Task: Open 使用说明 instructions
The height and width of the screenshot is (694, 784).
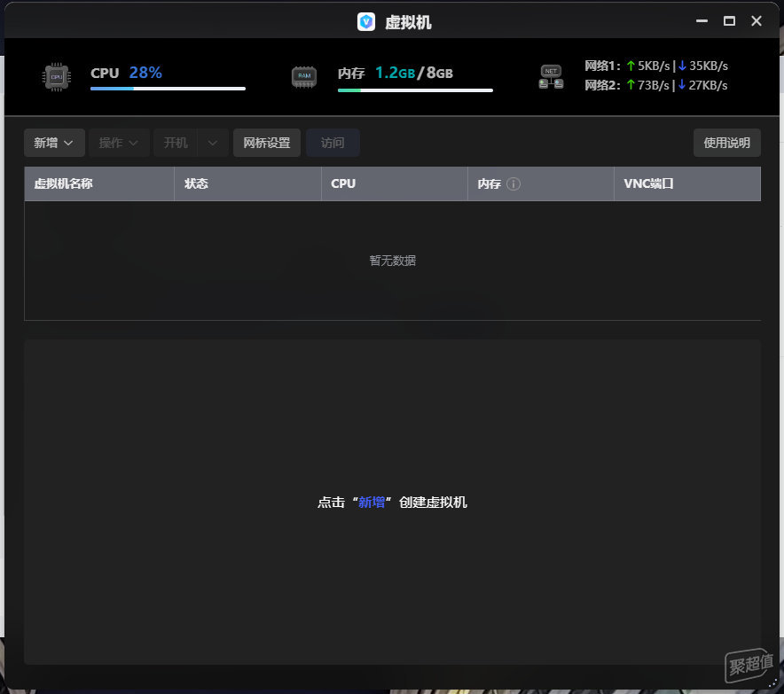Action: [x=726, y=143]
